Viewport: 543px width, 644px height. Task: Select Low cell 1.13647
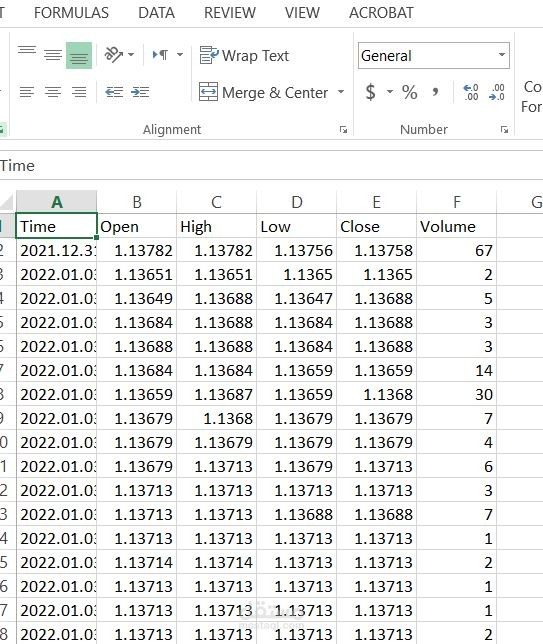(297, 298)
